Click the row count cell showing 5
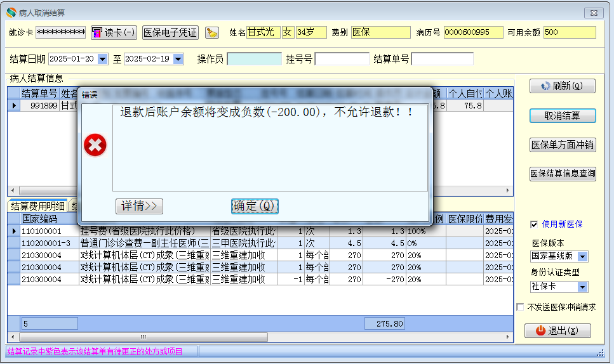Image resolution: width=614 pixels, height=364 pixels. click(x=50, y=323)
